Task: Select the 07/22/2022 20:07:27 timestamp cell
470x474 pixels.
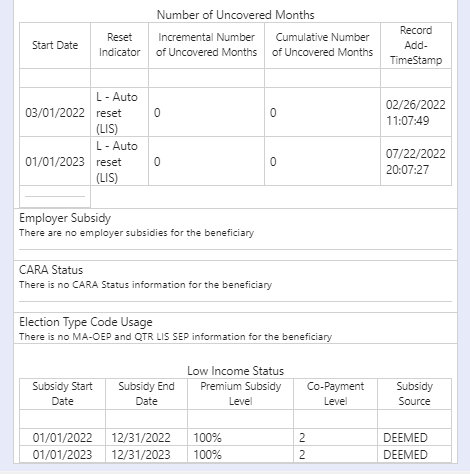Action: pos(416,162)
